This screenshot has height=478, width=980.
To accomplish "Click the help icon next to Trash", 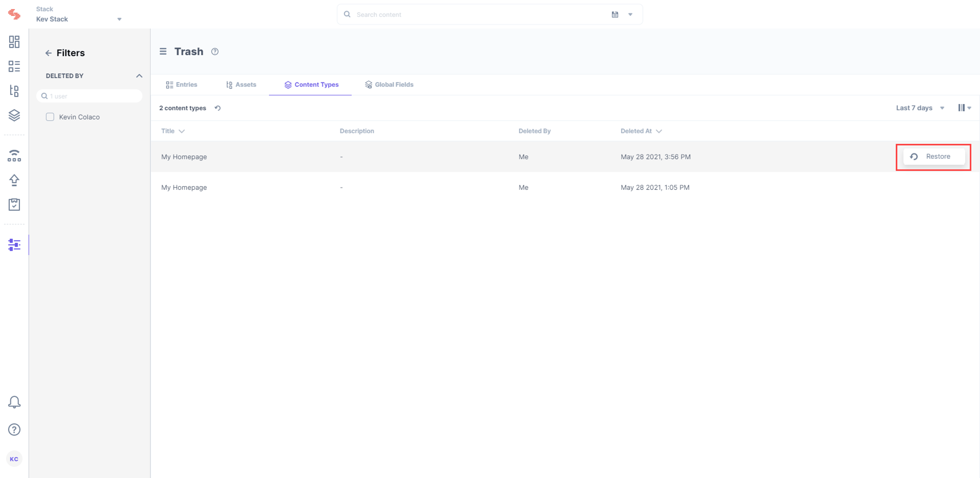I will tap(215, 52).
